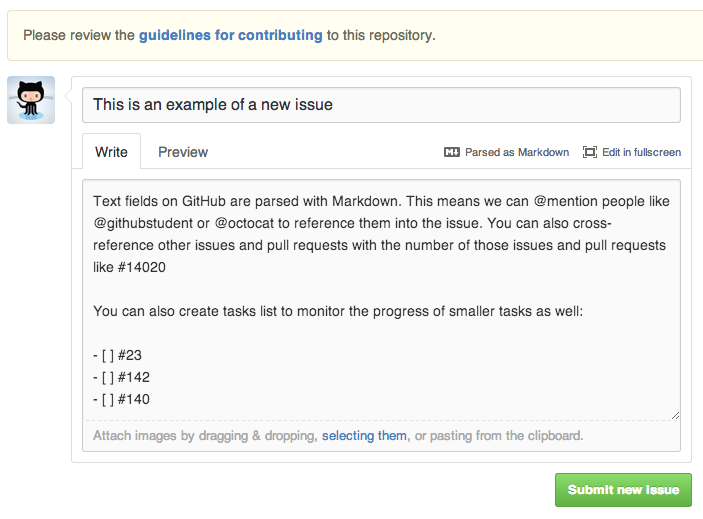Click the fullscreen frame icon
703x519 pixels.
pyautogui.click(x=590, y=152)
